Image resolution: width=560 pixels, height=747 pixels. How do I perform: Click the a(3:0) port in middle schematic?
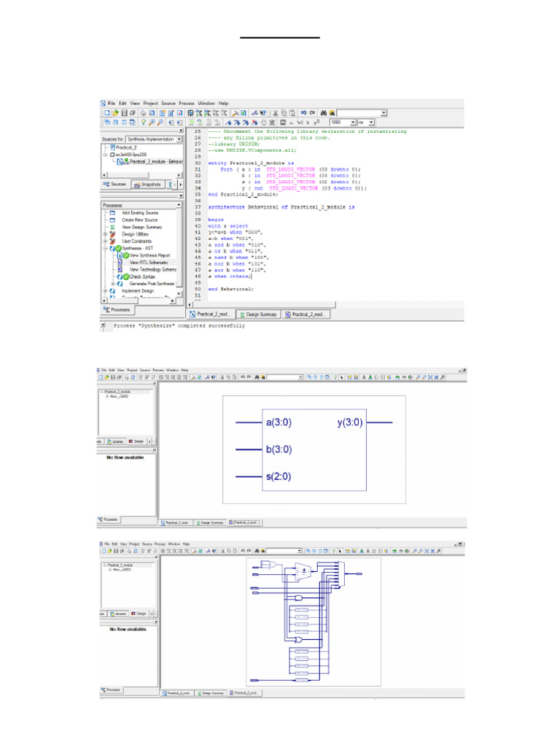pos(279,422)
